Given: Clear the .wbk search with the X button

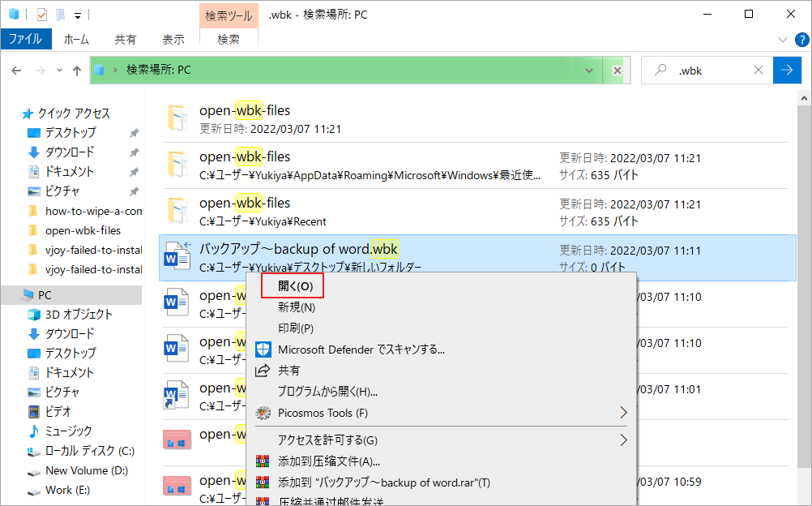Looking at the screenshot, I should coord(759,71).
